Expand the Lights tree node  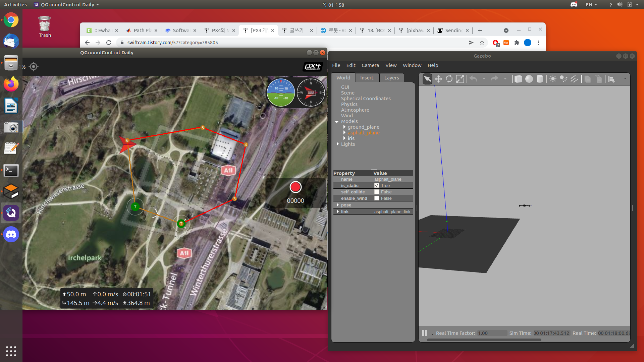click(x=337, y=144)
